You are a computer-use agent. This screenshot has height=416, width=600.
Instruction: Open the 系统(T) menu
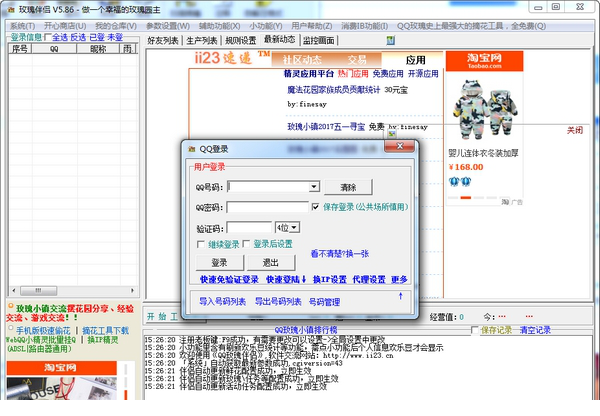(x=23, y=26)
